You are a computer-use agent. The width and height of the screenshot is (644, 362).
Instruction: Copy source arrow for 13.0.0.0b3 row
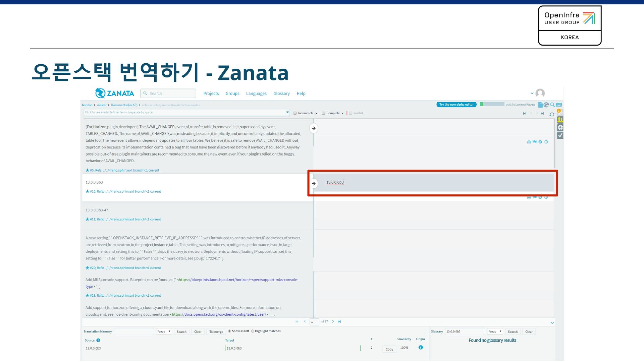click(x=314, y=184)
